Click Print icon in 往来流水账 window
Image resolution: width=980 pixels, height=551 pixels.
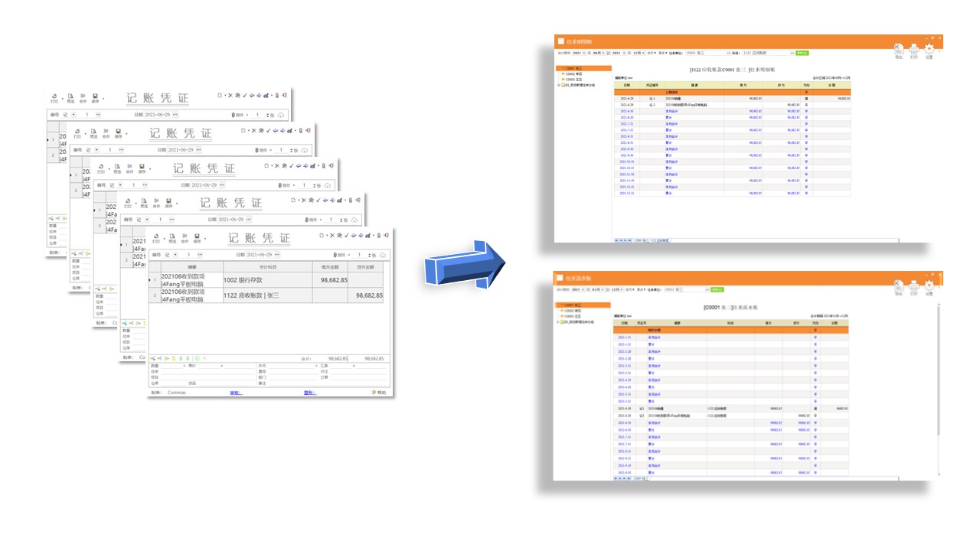click(x=914, y=287)
